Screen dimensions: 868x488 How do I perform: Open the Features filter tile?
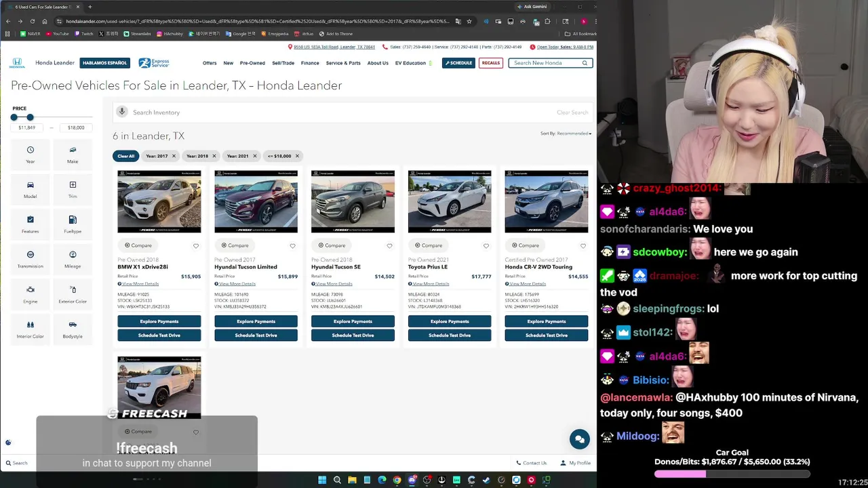click(x=30, y=224)
